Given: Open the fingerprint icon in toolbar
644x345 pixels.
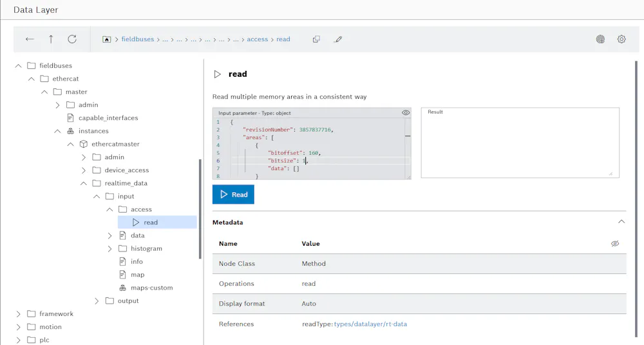Looking at the screenshot, I should point(600,39).
